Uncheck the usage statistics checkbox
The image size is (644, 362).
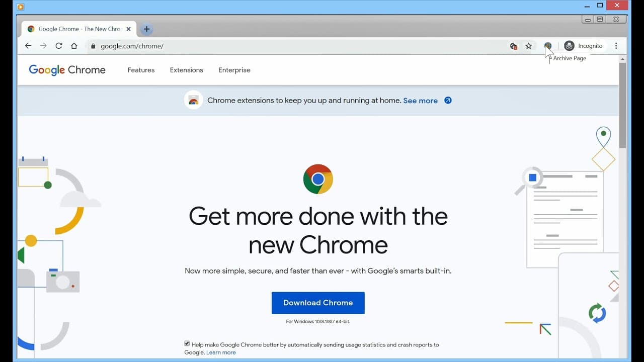pos(187,343)
